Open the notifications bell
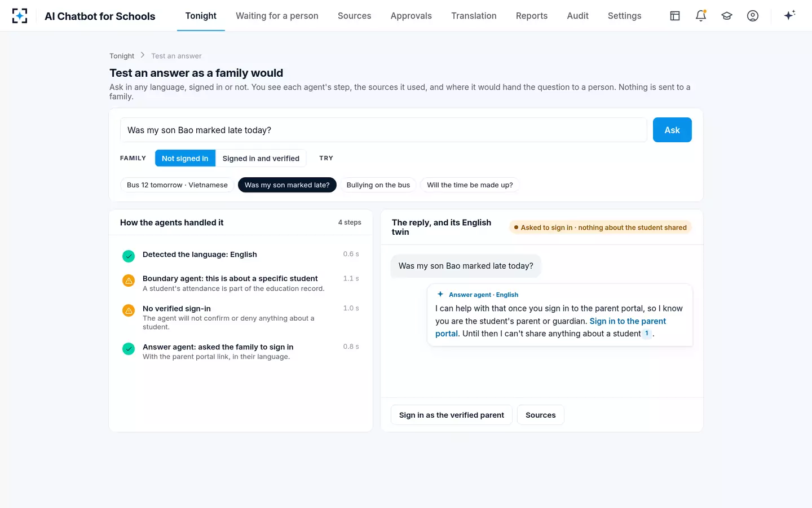Image resolution: width=812 pixels, height=508 pixels. point(701,16)
